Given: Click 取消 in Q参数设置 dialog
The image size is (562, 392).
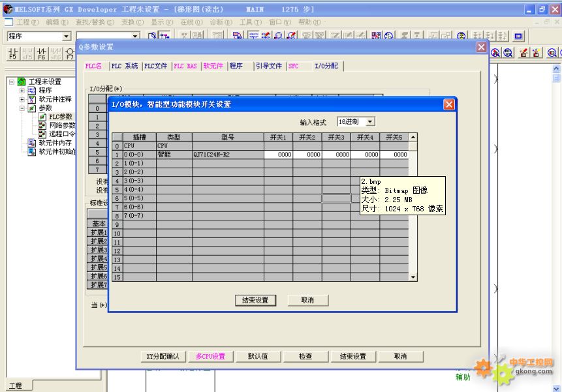Looking at the screenshot, I should point(400,356).
